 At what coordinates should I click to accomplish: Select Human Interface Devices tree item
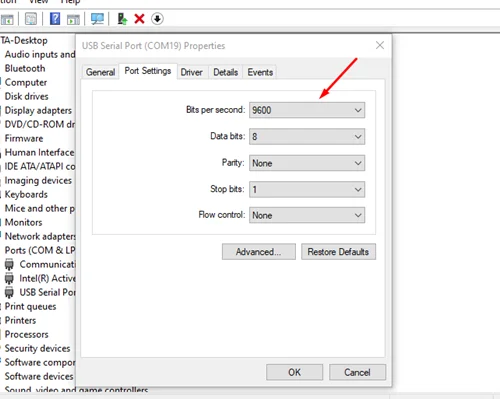pos(39,152)
